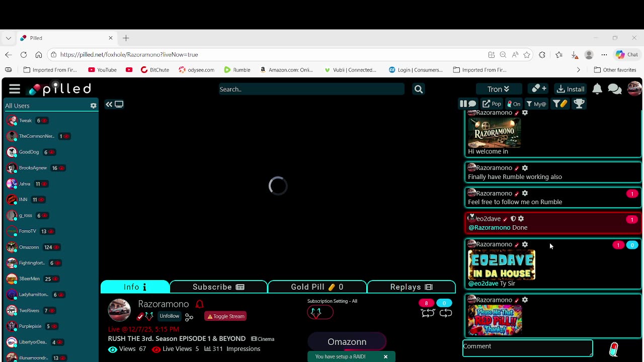Click shield icon on eo2dave message
Screen dimensions: 644x362
point(513,219)
